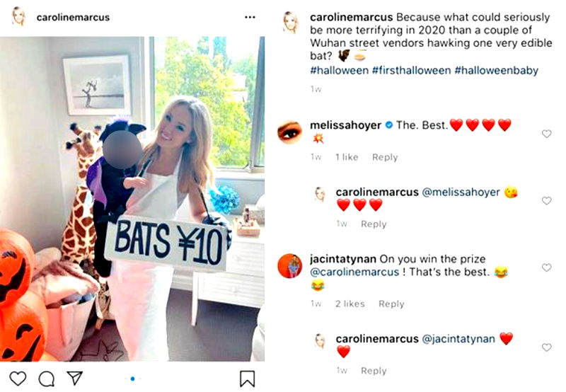The width and height of the screenshot is (566, 392).
Task: Like carolinemarcus reply to melissahoyer
Action: tap(546, 201)
